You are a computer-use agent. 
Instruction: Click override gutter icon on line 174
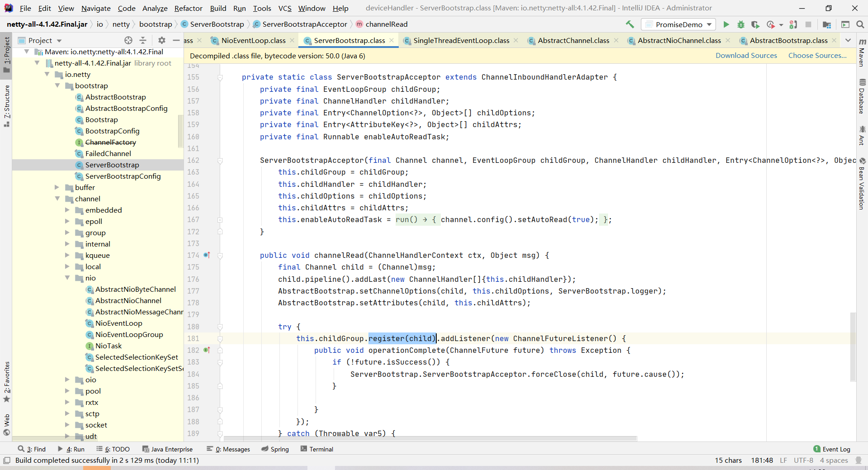tap(207, 255)
